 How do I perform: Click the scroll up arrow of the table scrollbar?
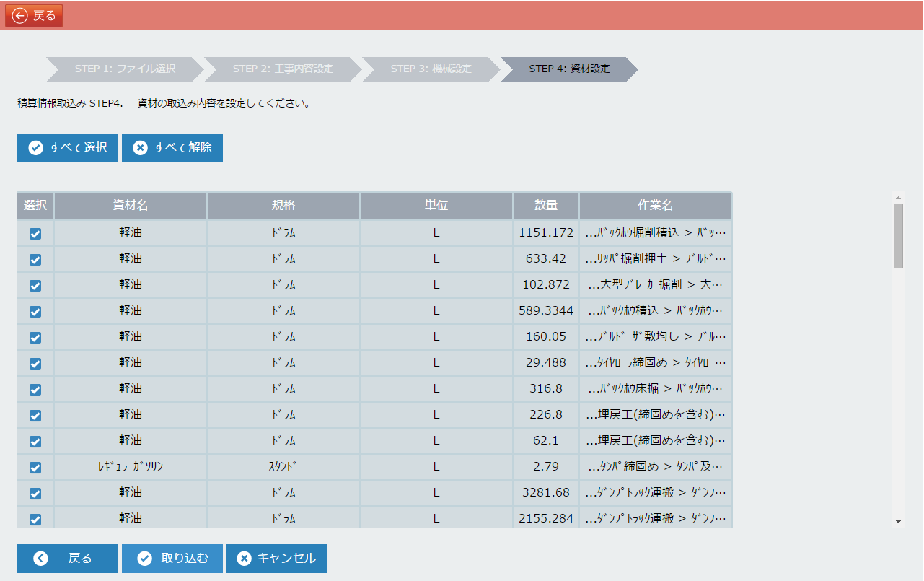click(x=898, y=197)
